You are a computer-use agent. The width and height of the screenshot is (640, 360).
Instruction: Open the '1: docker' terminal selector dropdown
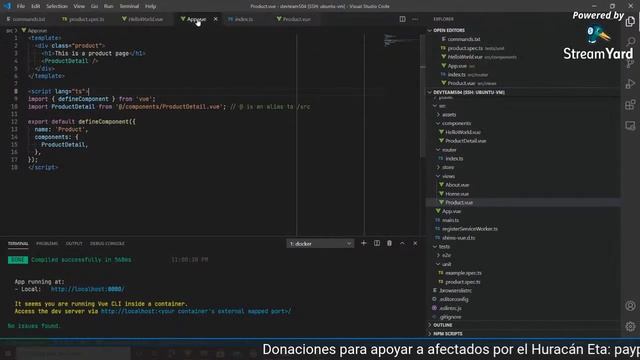(x=320, y=244)
